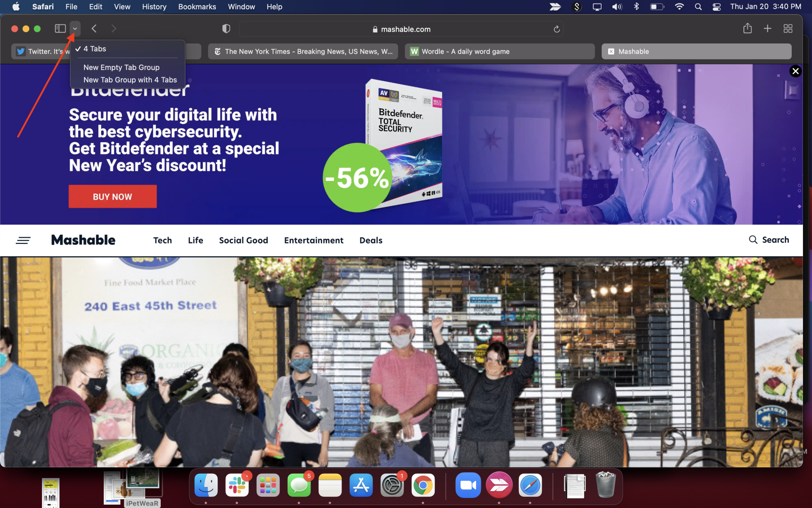Viewport: 812px width, 508px height.
Task: Open Slack from the Dock
Action: [237, 485]
